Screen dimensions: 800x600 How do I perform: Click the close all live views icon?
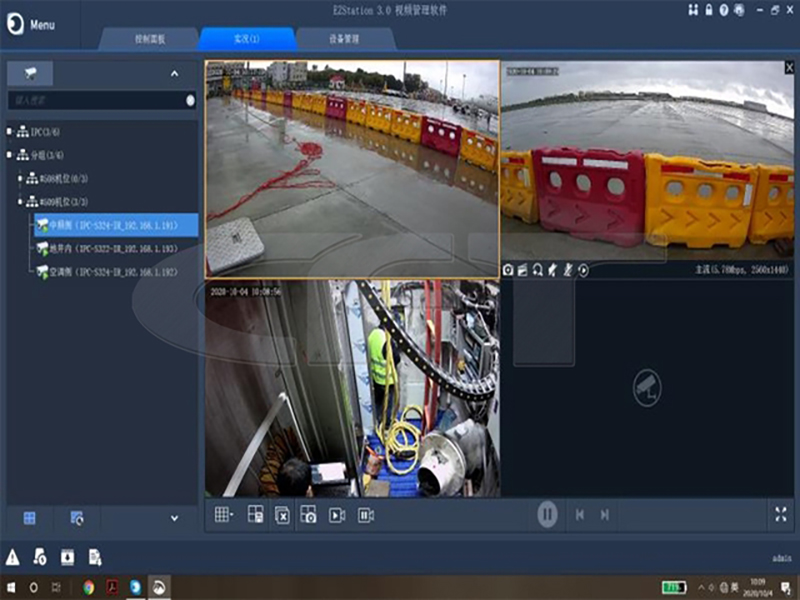point(282,515)
